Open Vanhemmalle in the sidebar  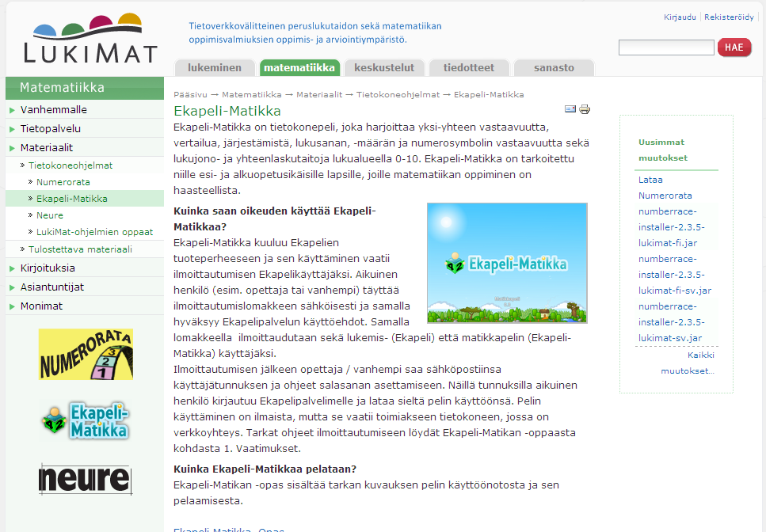coord(54,110)
